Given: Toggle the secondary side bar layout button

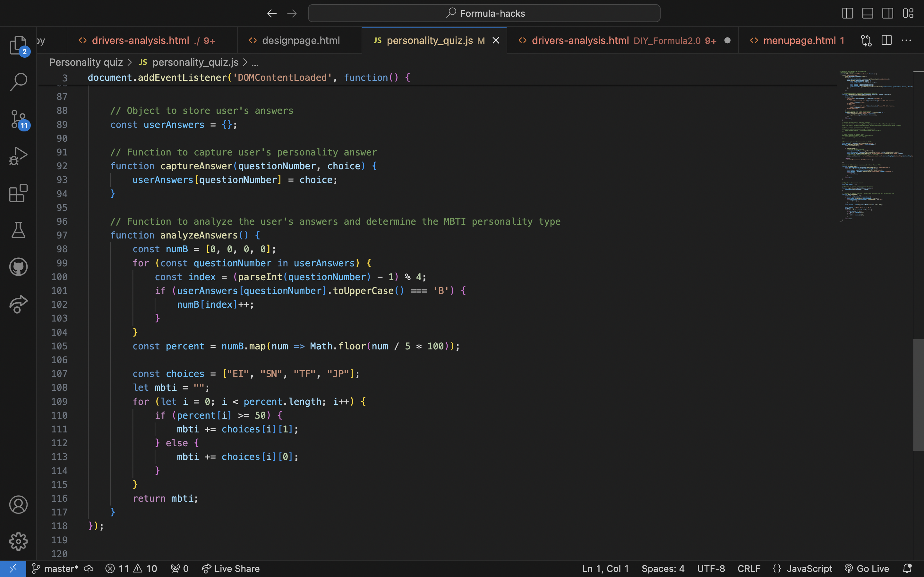Looking at the screenshot, I should (x=888, y=13).
